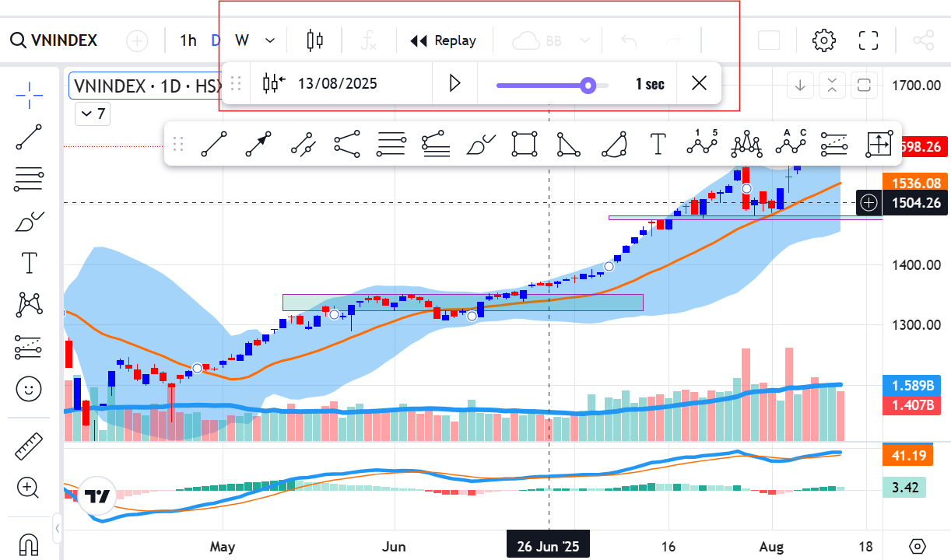Close the replay toolbar with X
This screenshot has width=951, height=560.
pos(699,83)
